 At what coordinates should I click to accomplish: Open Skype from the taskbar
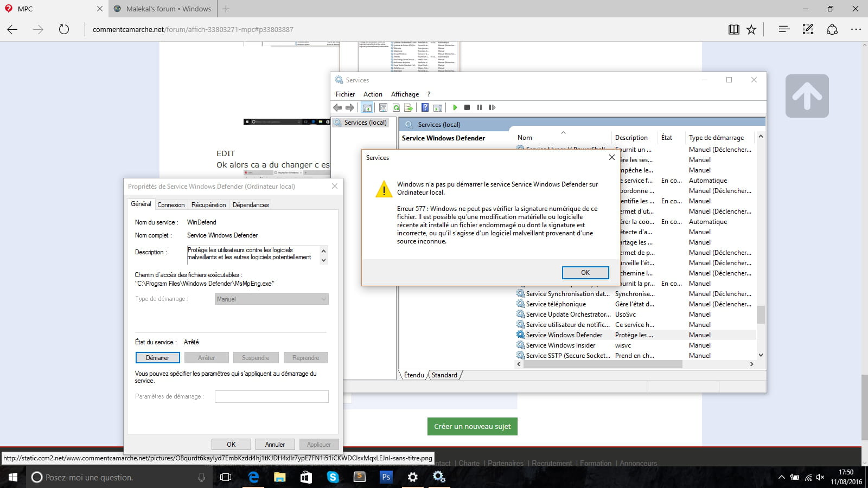[333, 477]
